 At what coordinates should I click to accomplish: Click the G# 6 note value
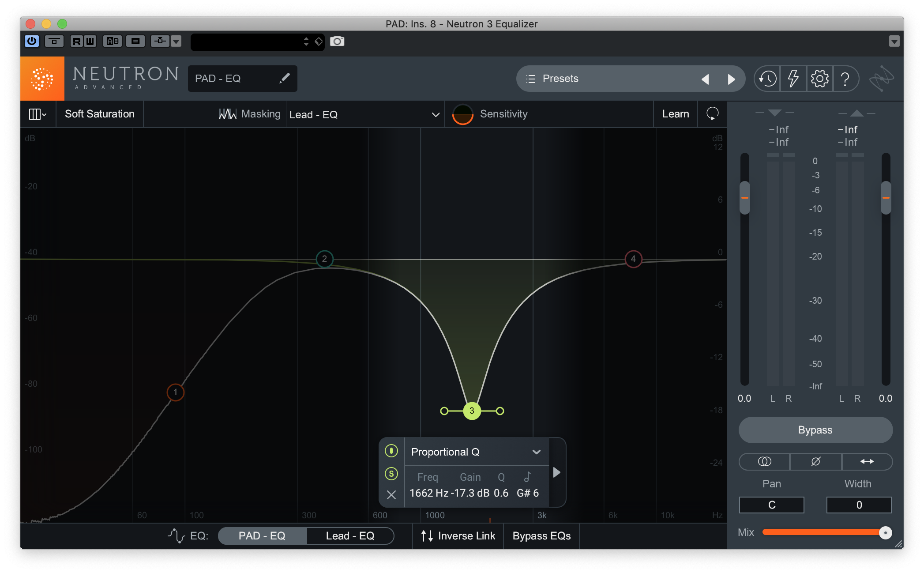coord(528,493)
